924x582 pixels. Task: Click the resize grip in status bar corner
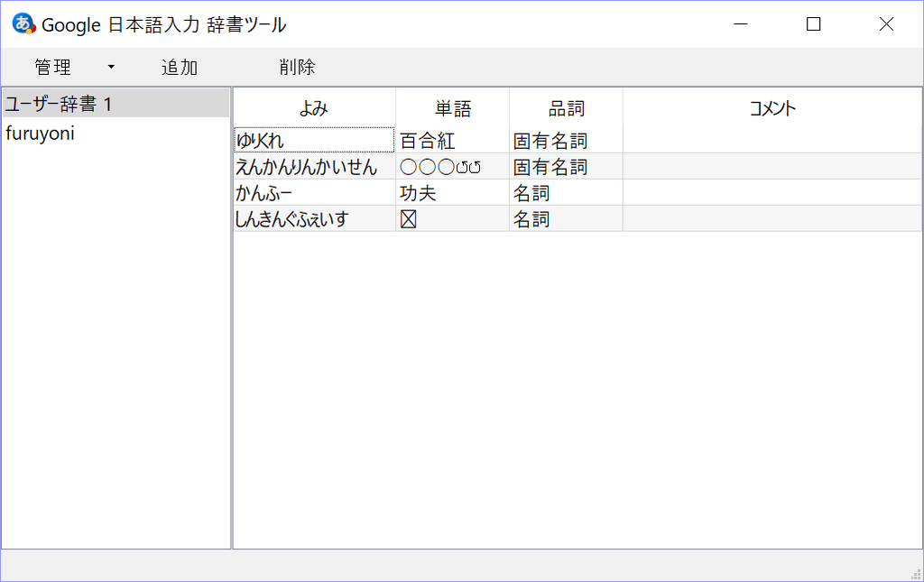pyautogui.click(x=917, y=575)
